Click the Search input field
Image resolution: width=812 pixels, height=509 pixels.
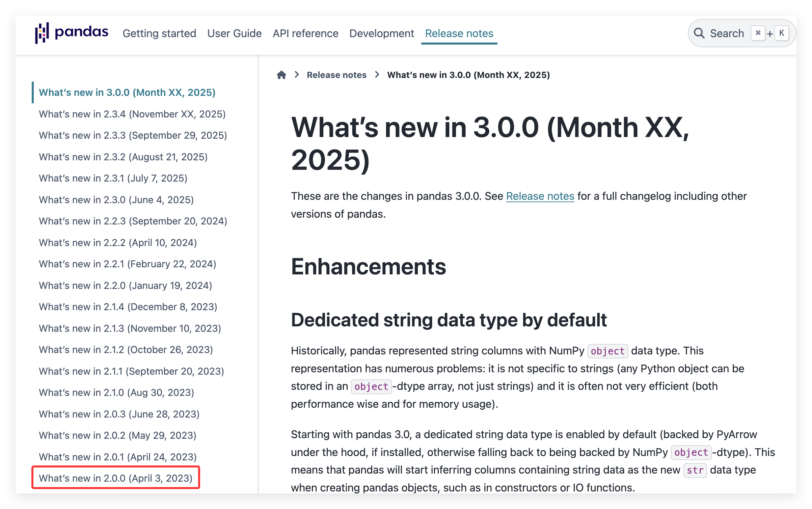coord(727,33)
